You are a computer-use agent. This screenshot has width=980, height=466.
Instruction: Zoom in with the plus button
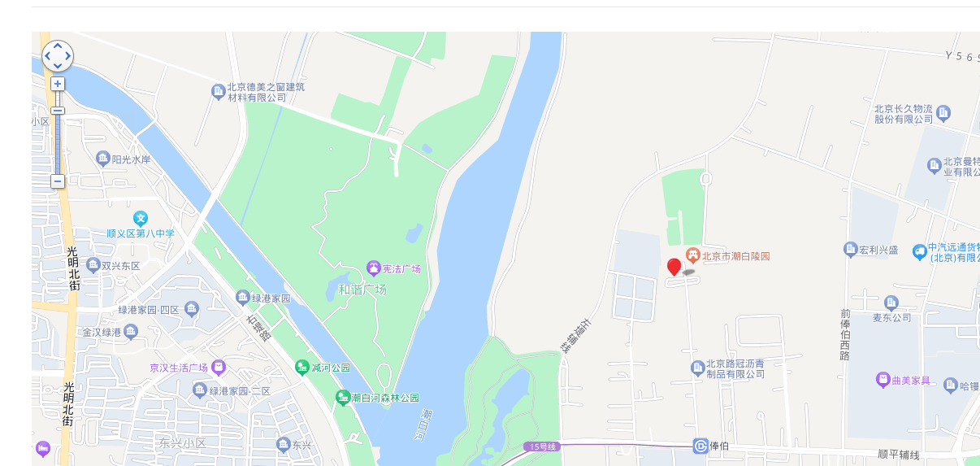(58, 84)
